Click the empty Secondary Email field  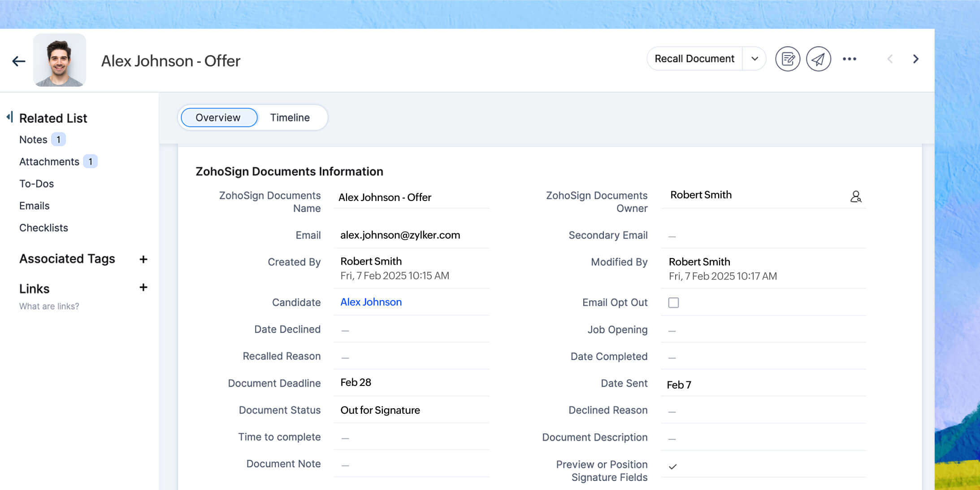(x=763, y=236)
